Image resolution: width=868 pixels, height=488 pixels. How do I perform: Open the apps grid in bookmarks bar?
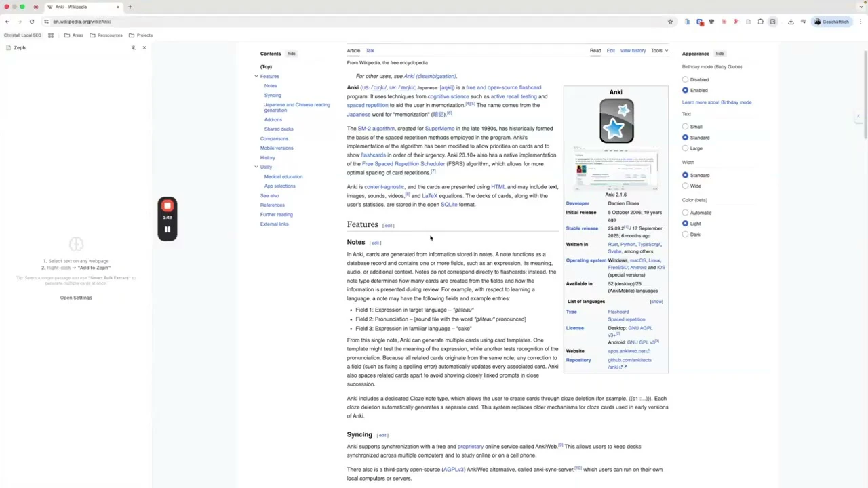[x=51, y=35]
